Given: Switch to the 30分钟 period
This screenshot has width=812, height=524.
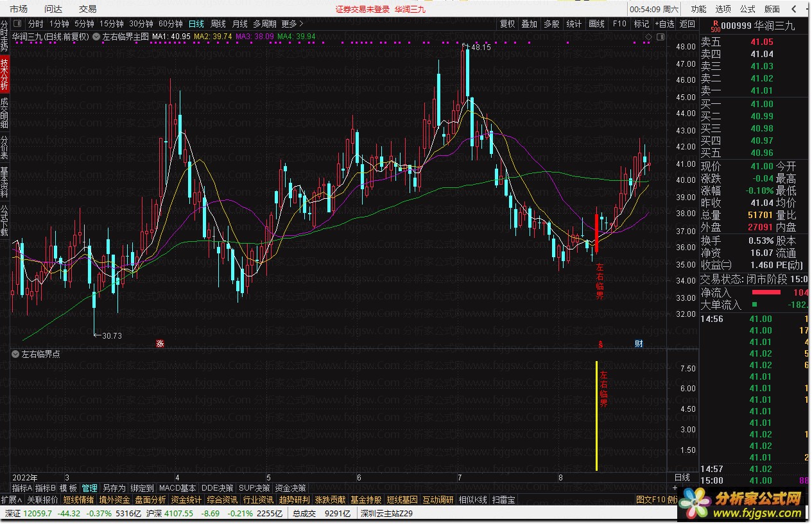Looking at the screenshot, I should pos(141,24).
